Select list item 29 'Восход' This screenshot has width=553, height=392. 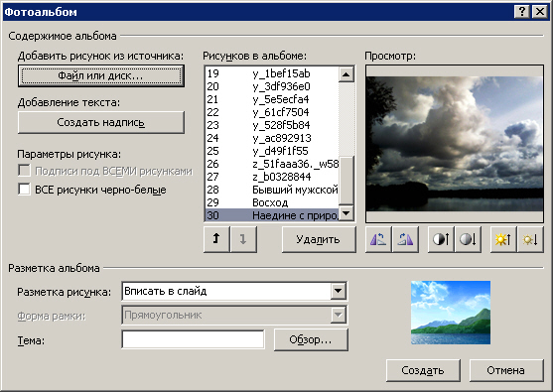[x=272, y=202]
